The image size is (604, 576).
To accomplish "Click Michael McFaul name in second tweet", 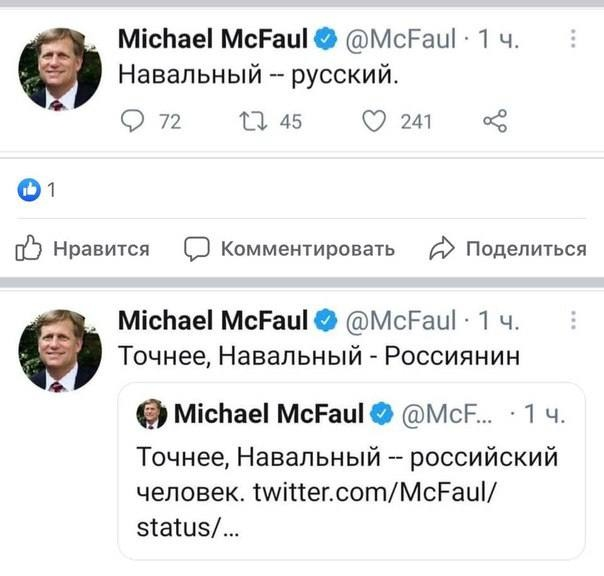I will 213,321.
